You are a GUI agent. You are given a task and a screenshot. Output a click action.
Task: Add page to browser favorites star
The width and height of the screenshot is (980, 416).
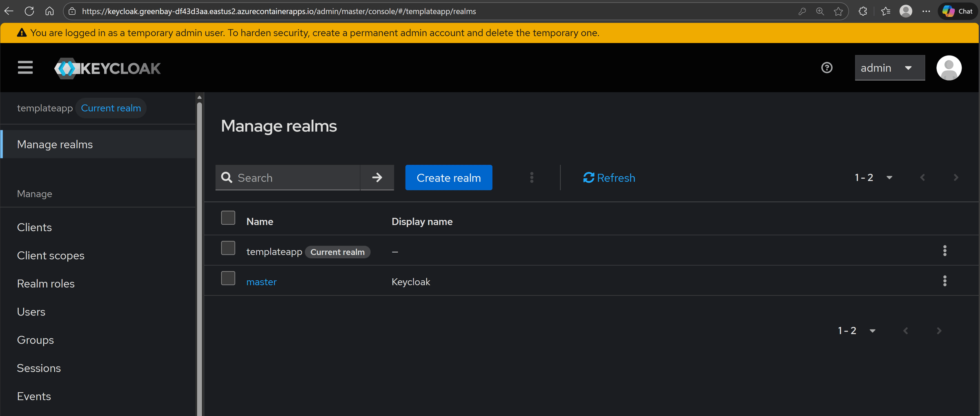pyautogui.click(x=838, y=11)
